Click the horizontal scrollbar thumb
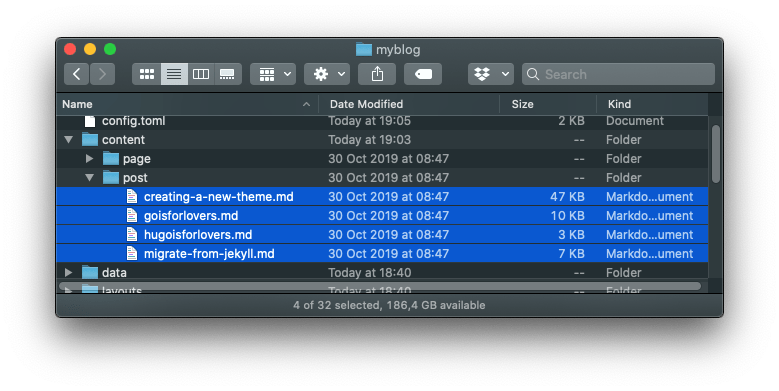The image size is (779, 391). pyautogui.click(x=380, y=286)
